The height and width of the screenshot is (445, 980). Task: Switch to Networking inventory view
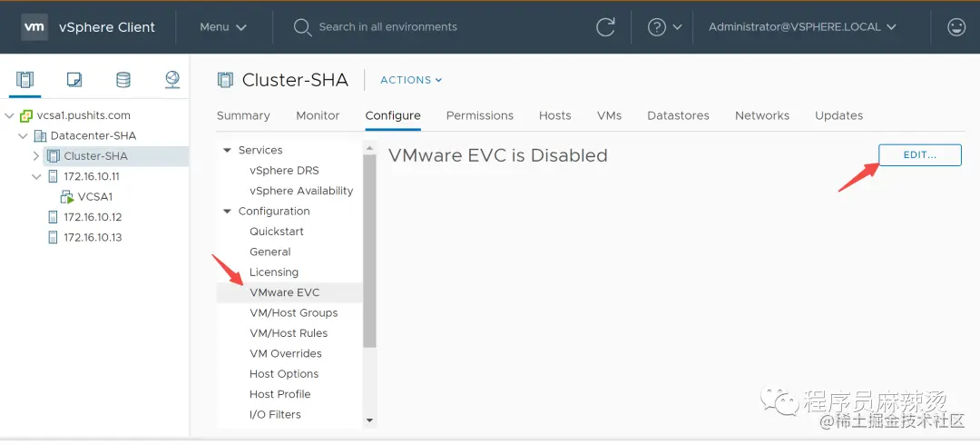pyautogui.click(x=172, y=80)
